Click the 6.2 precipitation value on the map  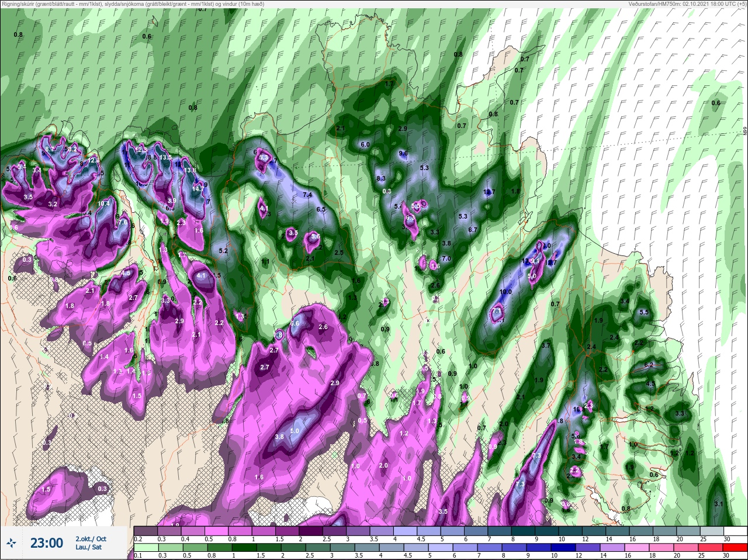point(649,365)
